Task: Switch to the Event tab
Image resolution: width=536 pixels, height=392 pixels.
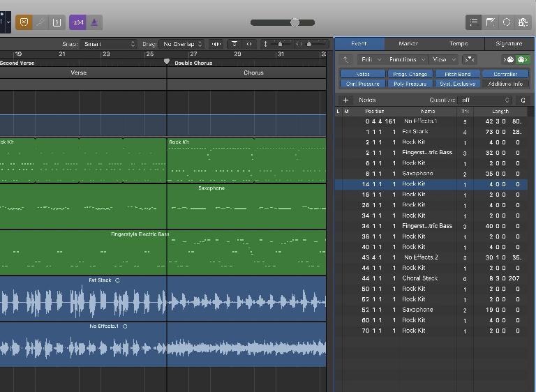Action: pyautogui.click(x=359, y=44)
